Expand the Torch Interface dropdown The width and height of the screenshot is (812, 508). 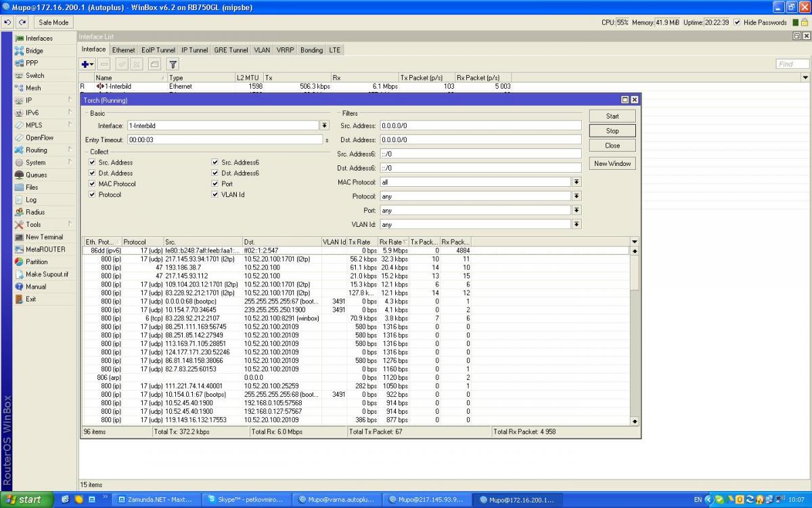click(x=324, y=125)
